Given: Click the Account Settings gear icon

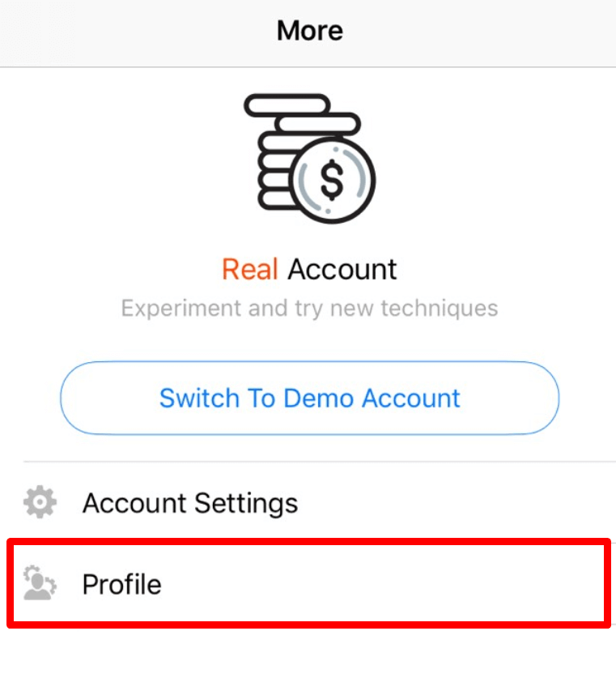Looking at the screenshot, I should click(40, 503).
